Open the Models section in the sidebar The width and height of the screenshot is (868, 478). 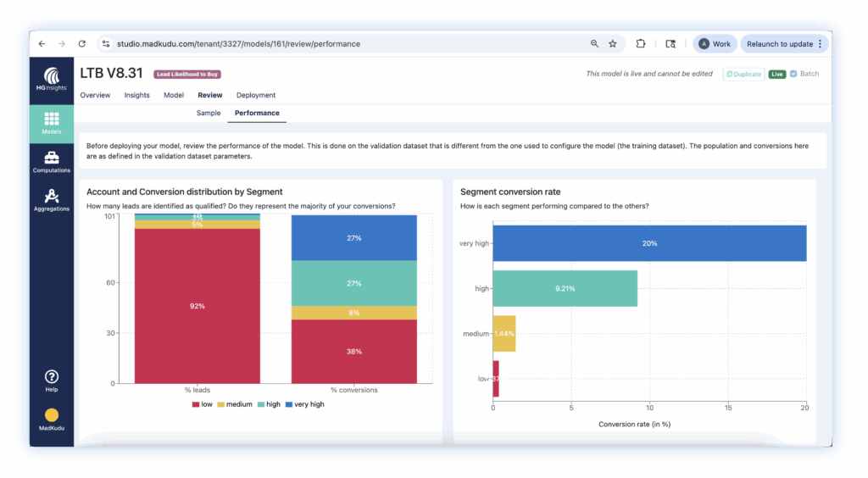point(51,123)
